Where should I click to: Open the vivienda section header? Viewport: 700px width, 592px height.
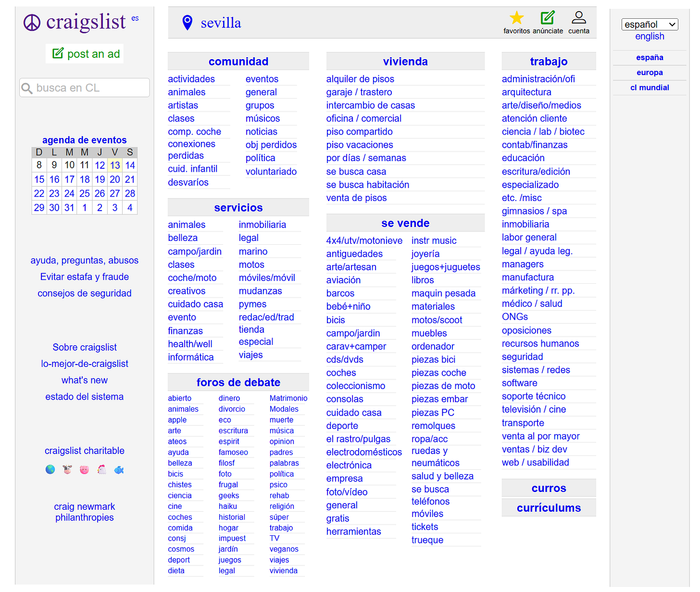coord(405,61)
